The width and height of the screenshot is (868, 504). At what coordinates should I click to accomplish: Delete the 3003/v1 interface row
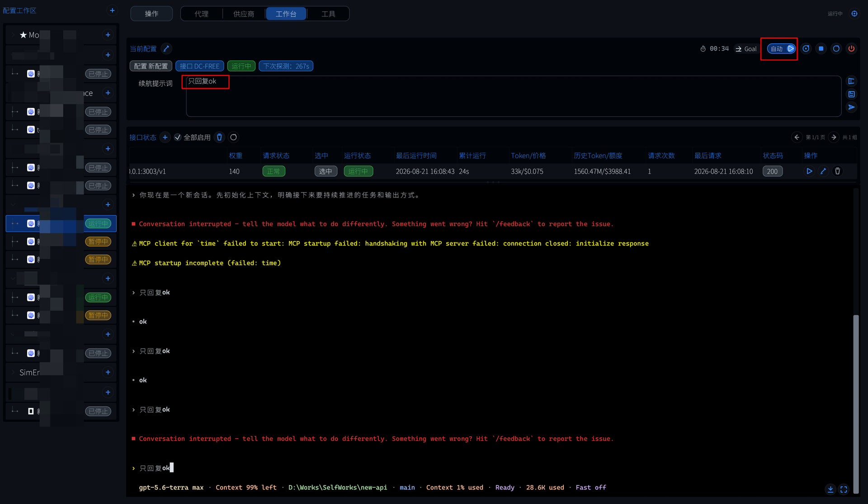[837, 171]
